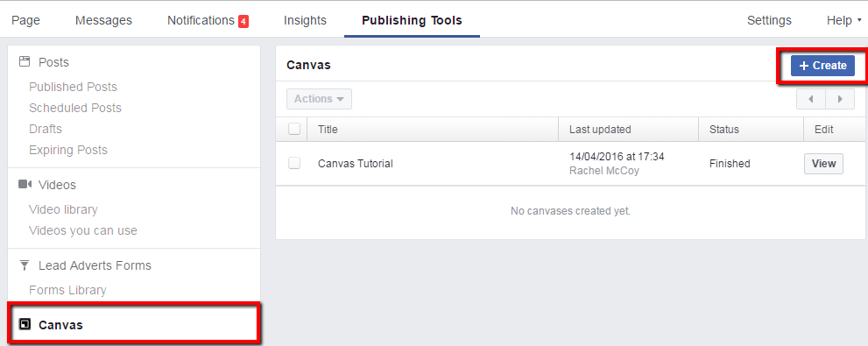868x346 pixels.
Task: Click the Lead Adverts Forms funnel icon
Action: click(24, 265)
